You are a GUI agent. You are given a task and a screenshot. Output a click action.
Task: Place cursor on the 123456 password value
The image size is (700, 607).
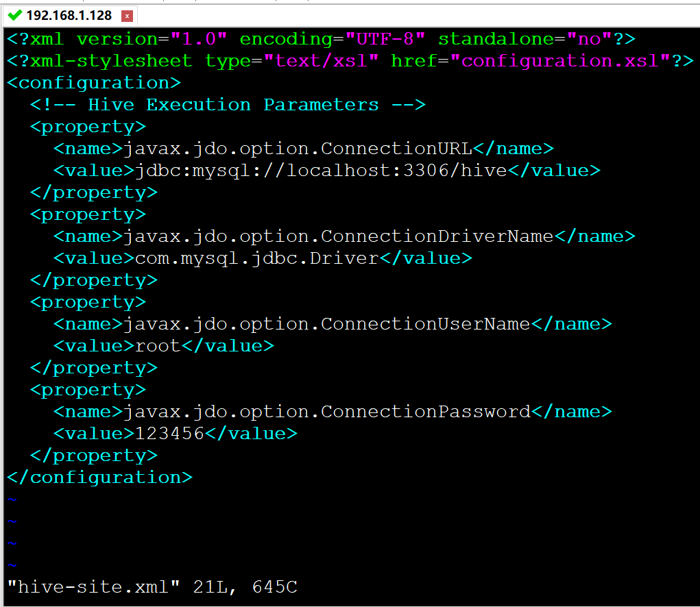click(169, 434)
